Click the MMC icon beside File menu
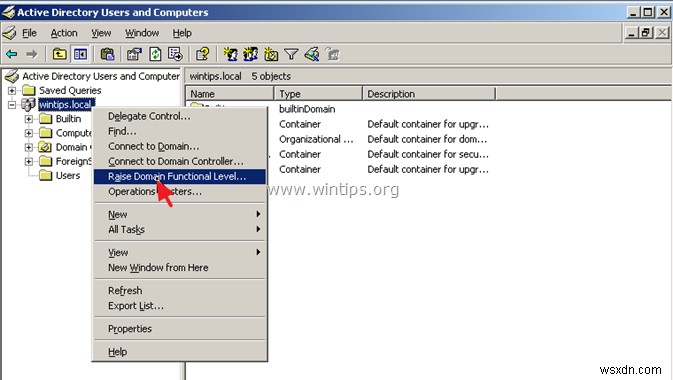This screenshot has height=380, width=673. 9,33
